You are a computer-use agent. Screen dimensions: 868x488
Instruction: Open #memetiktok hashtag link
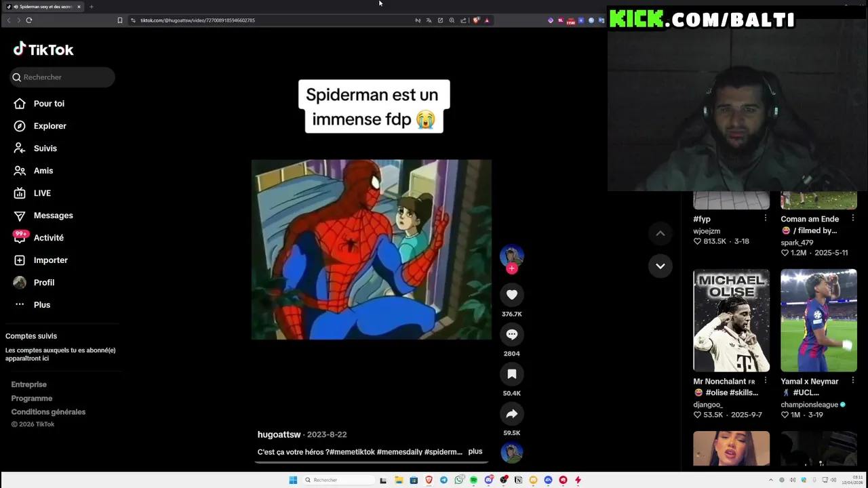click(353, 452)
